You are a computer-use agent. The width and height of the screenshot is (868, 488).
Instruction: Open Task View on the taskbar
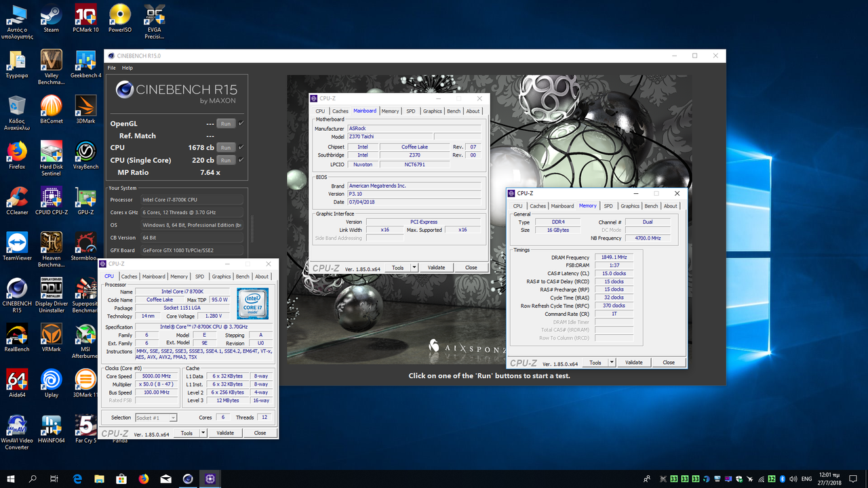[x=55, y=479]
